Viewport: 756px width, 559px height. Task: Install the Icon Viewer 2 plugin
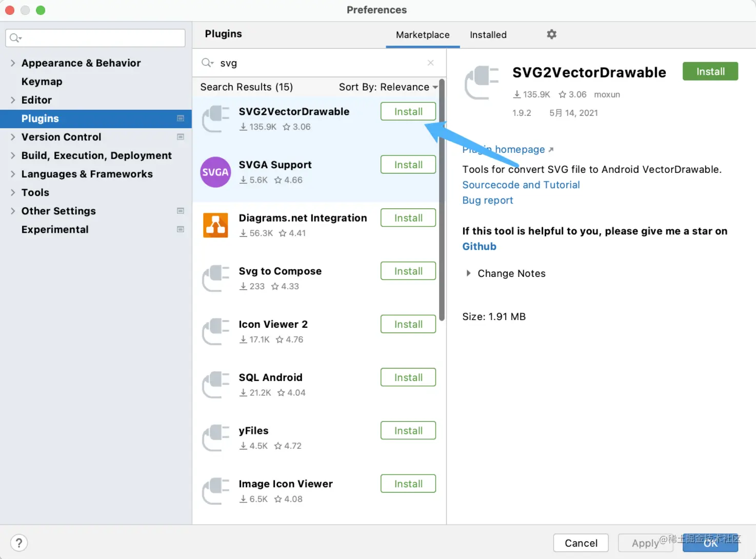click(x=408, y=324)
